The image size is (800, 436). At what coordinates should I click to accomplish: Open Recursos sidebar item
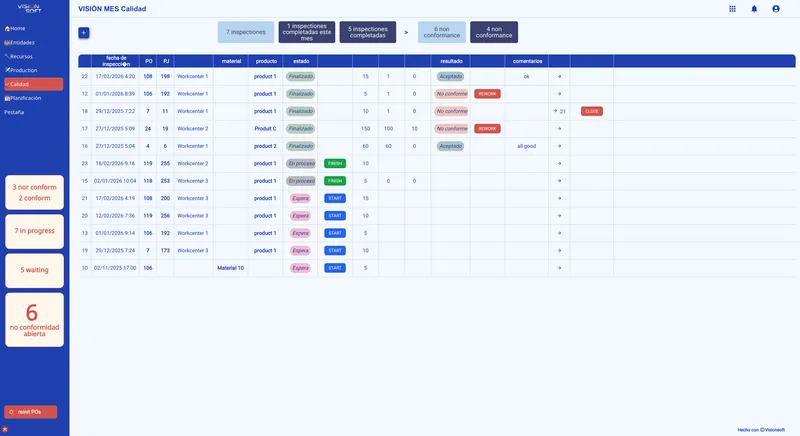(19, 57)
